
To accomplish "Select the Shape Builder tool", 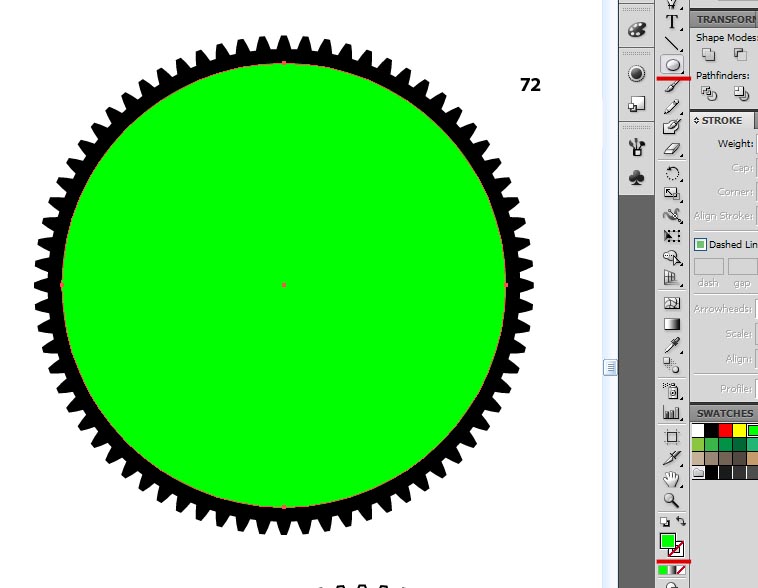I will [x=672, y=257].
